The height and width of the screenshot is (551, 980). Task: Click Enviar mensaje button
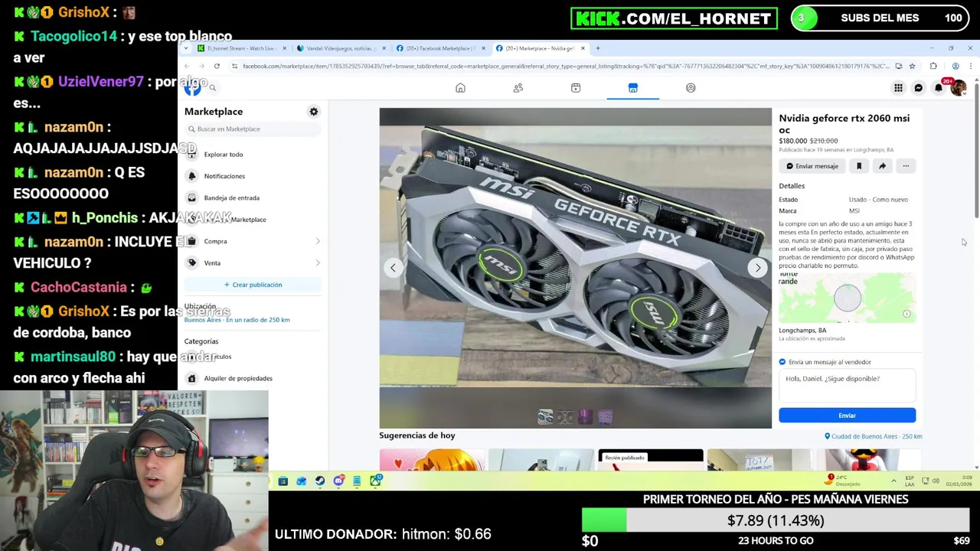(x=812, y=166)
